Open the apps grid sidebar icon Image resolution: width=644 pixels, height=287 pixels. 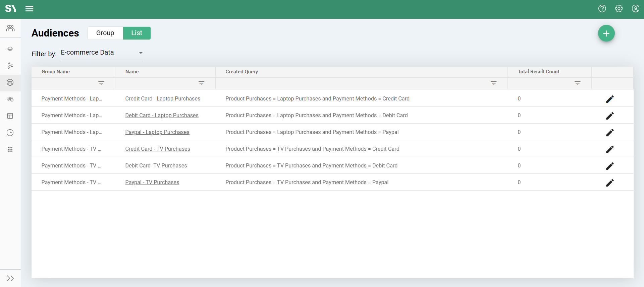(x=10, y=149)
